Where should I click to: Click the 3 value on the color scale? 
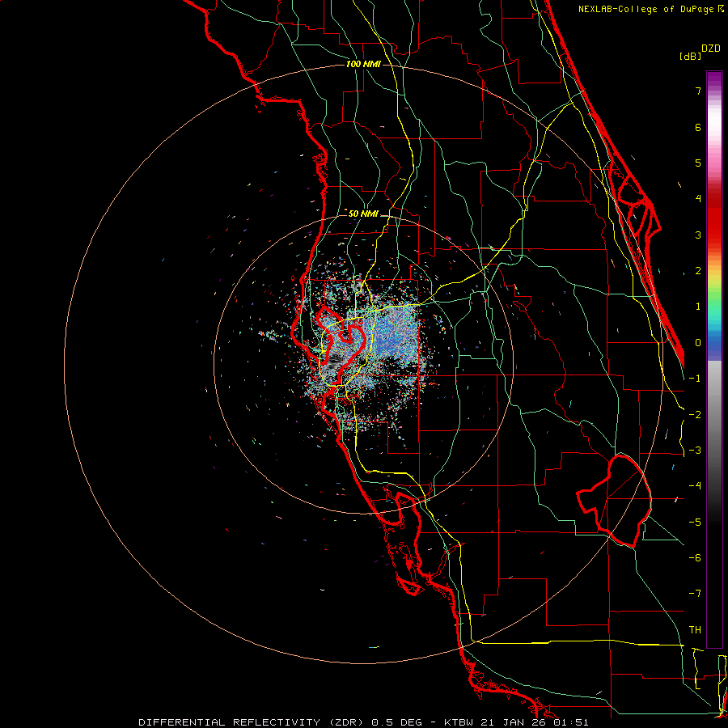[698, 235]
